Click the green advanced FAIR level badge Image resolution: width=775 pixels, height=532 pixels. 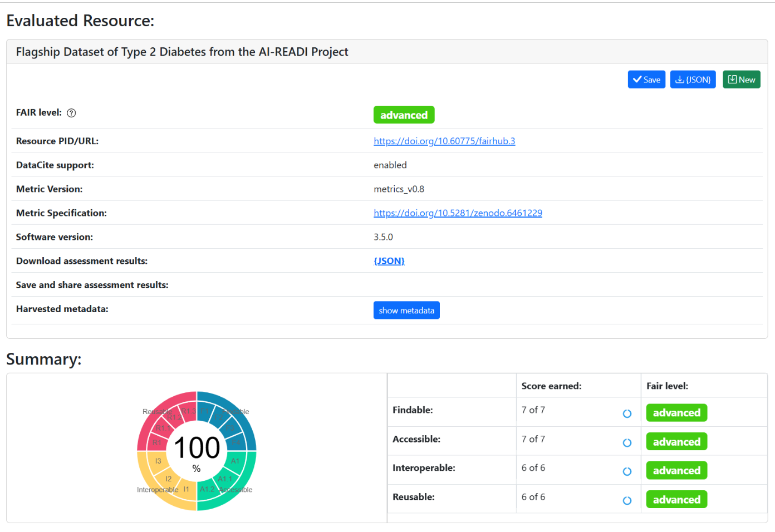(404, 115)
